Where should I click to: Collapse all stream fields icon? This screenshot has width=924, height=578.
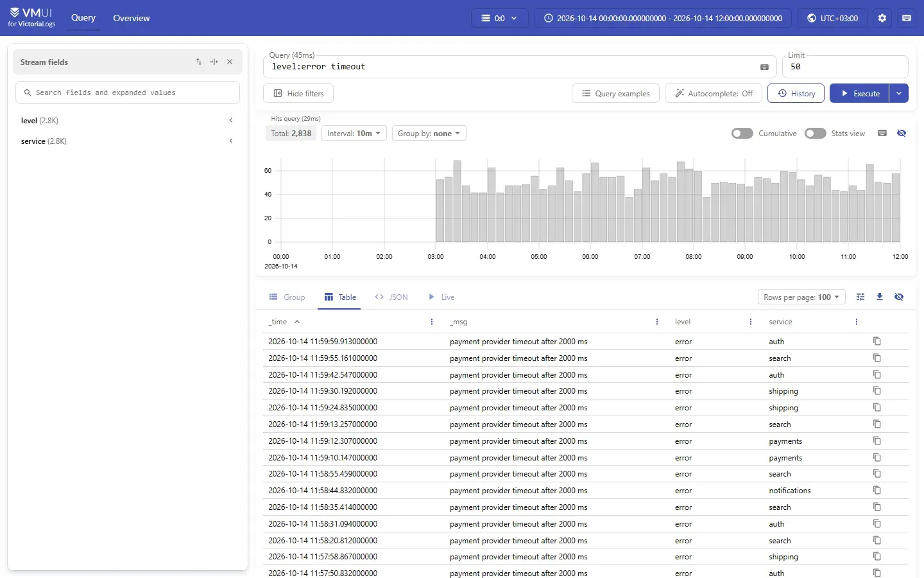click(x=214, y=62)
